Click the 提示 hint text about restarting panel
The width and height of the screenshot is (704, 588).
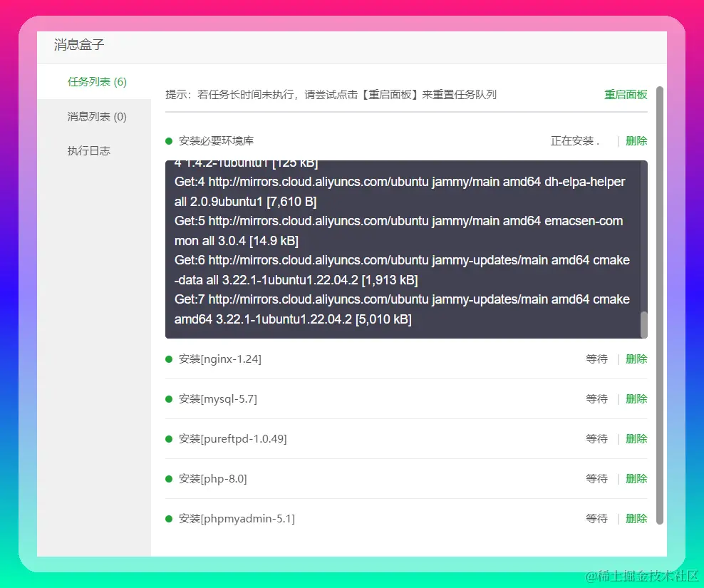(331, 95)
